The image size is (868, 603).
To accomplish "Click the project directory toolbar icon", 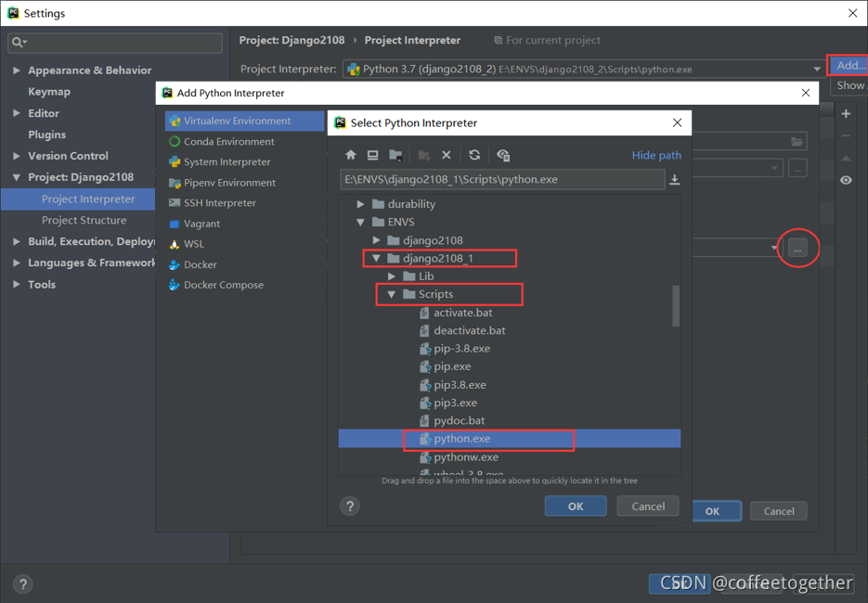I will [395, 155].
